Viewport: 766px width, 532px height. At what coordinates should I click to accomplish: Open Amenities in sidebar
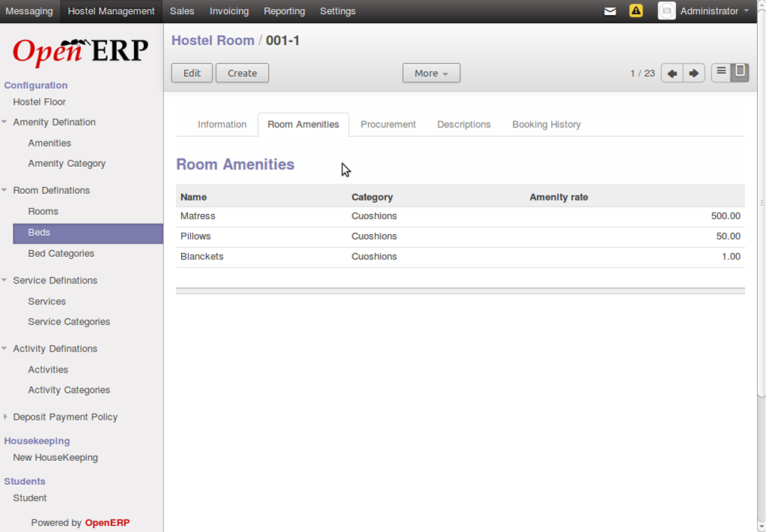pos(49,143)
